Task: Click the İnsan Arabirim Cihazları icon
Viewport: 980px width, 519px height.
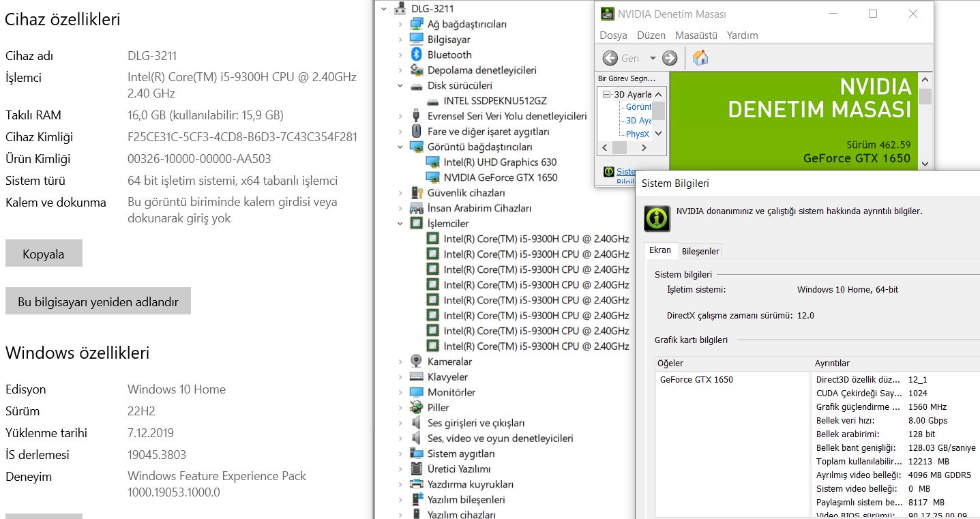Action: pos(416,208)
